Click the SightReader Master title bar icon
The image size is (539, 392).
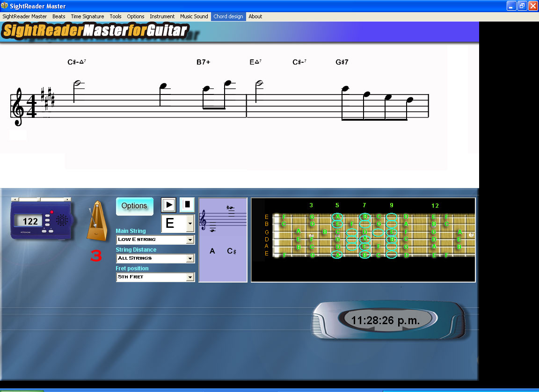(5, 6)
